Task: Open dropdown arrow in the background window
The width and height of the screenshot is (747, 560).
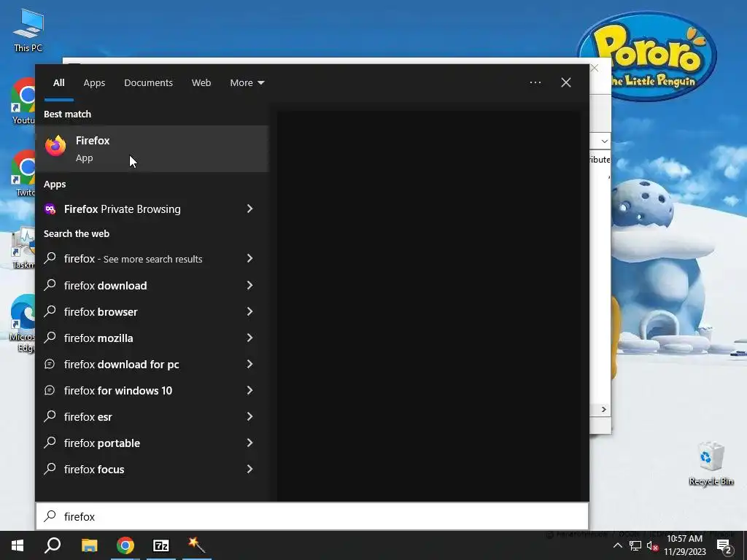Action: [x=604, y=141]
